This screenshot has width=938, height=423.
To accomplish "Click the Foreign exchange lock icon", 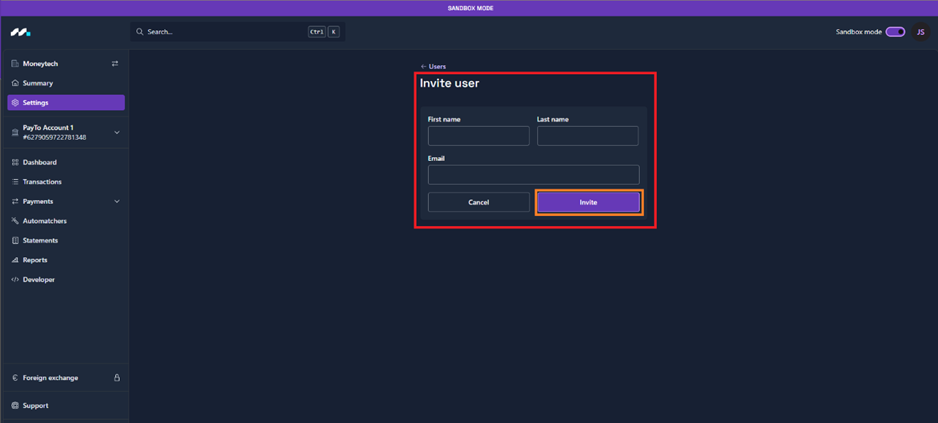I will tap(117, 378).
